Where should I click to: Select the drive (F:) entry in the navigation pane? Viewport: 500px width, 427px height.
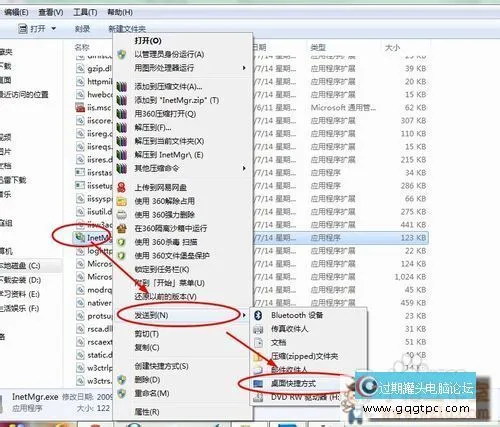pos(20,308)
